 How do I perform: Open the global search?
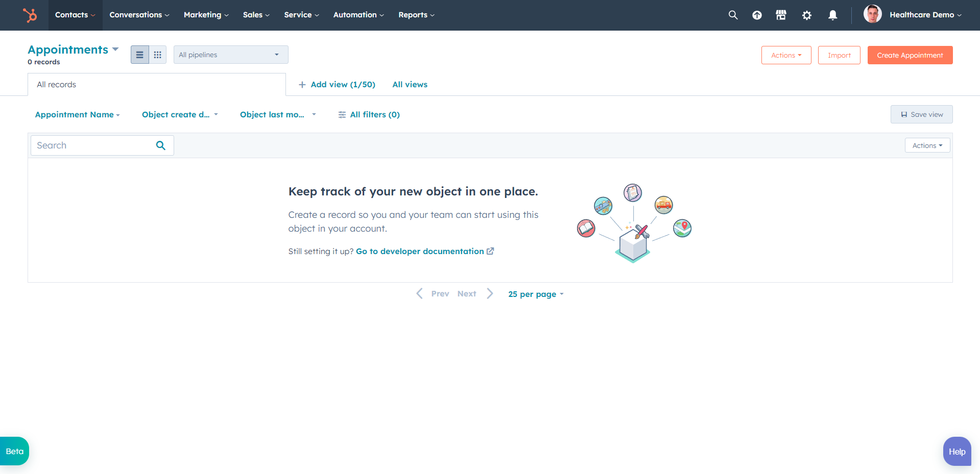[733, 15]
